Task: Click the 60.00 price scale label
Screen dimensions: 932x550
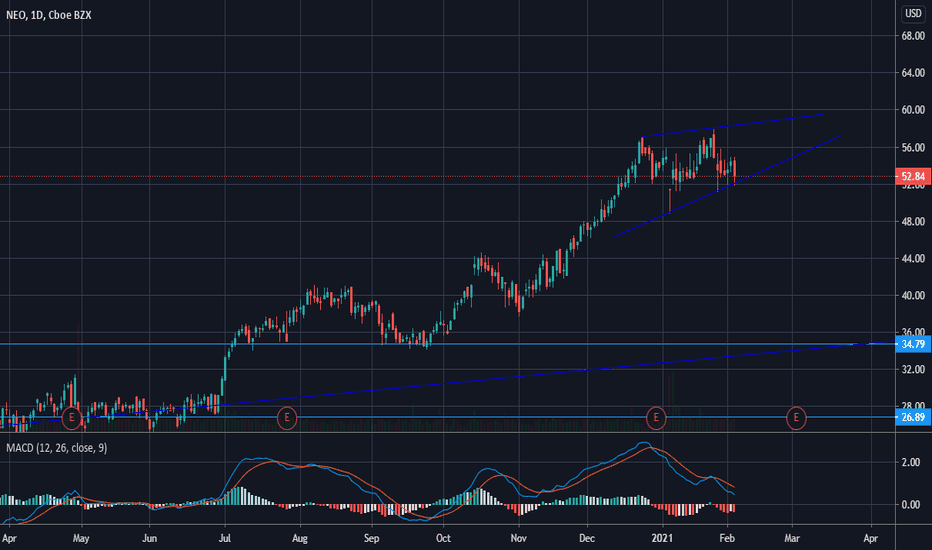Action: 913,110
